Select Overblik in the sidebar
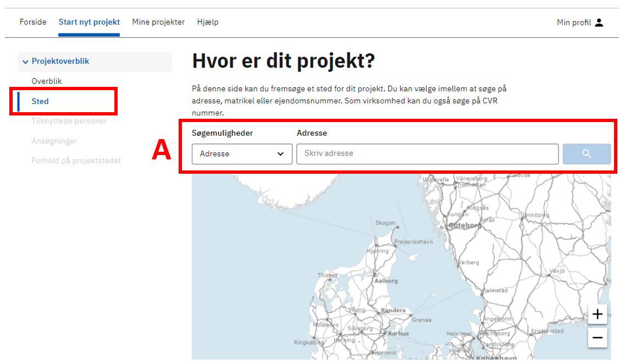This screenshot has width=619, height=364. [47, 81]
